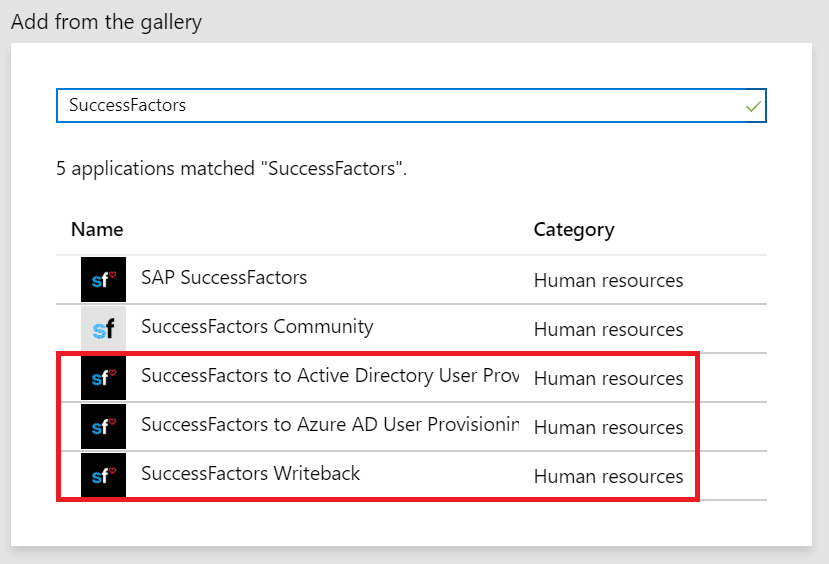Click Human resources beside Azure AD provisioning row
This screenshot has width=829, height=564.
(x=608, y=428)
